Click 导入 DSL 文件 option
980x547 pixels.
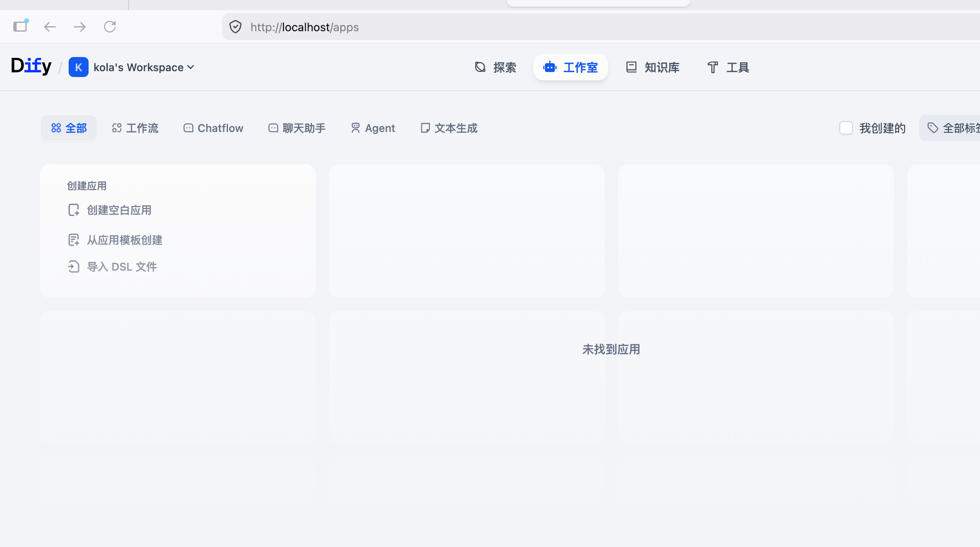point(112,267)
